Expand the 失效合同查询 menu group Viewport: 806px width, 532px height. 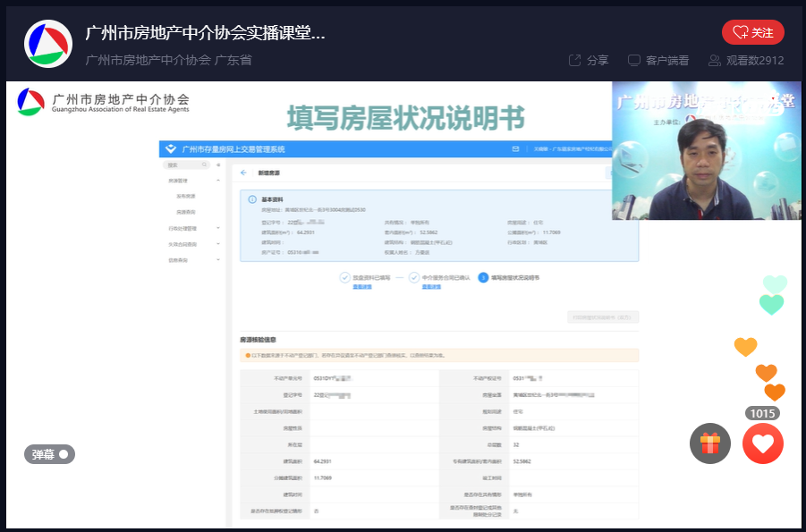[x=194, y=244]
